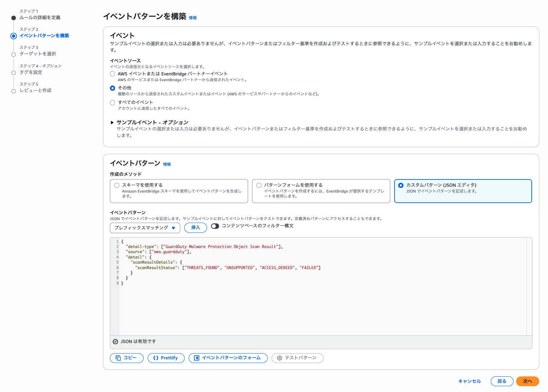Select the すべてのイベント radio option
Screen dimensions: 548x392
pos(112,103)
